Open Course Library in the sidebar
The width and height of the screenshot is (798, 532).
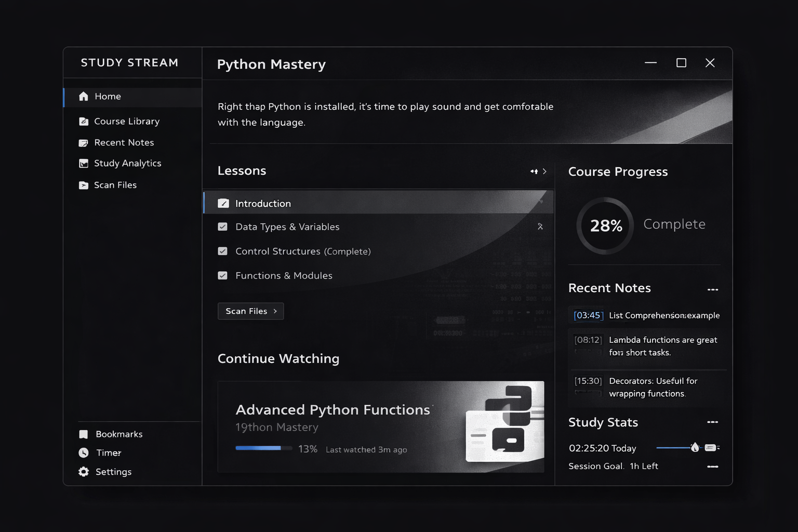coord(127,122)
